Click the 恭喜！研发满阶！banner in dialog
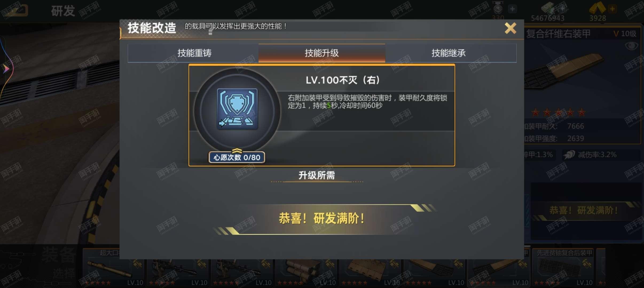644x288 pixels. [322, 219]
